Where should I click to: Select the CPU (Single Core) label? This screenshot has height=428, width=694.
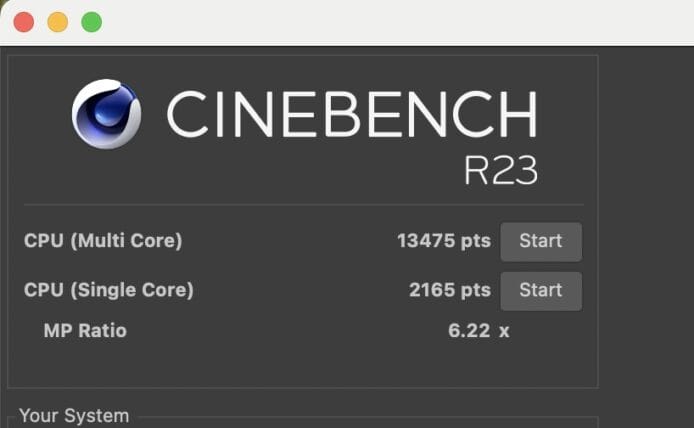[109, 290]
